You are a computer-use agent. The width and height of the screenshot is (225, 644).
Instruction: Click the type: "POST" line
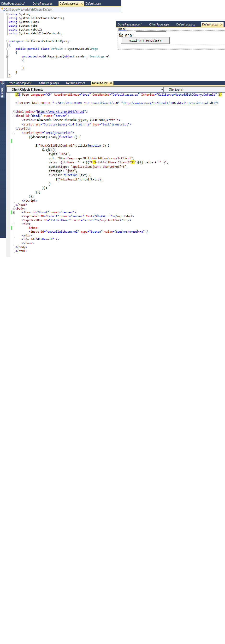coord(60,154)
